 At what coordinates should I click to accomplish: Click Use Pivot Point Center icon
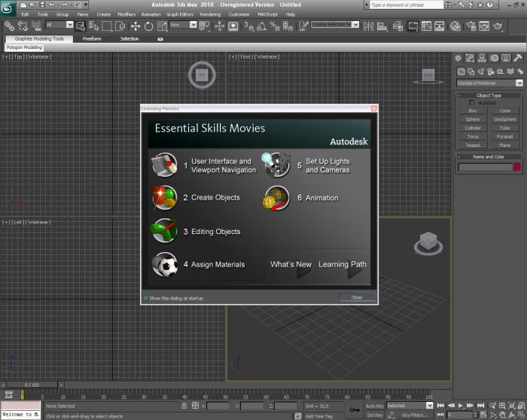204,26
